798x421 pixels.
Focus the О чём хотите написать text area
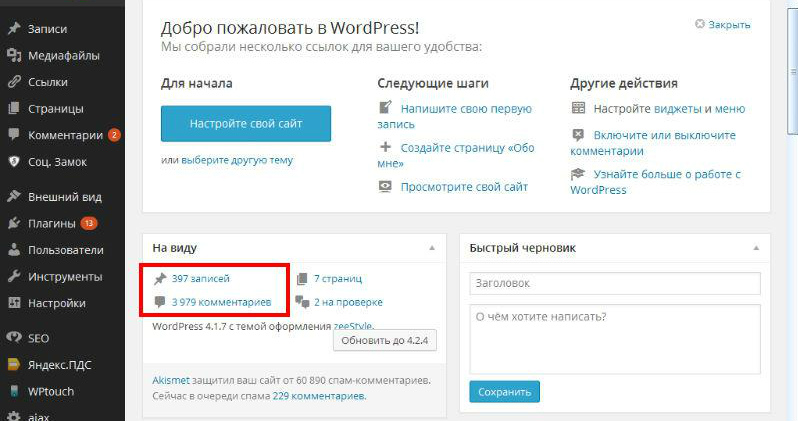(615, 339)
